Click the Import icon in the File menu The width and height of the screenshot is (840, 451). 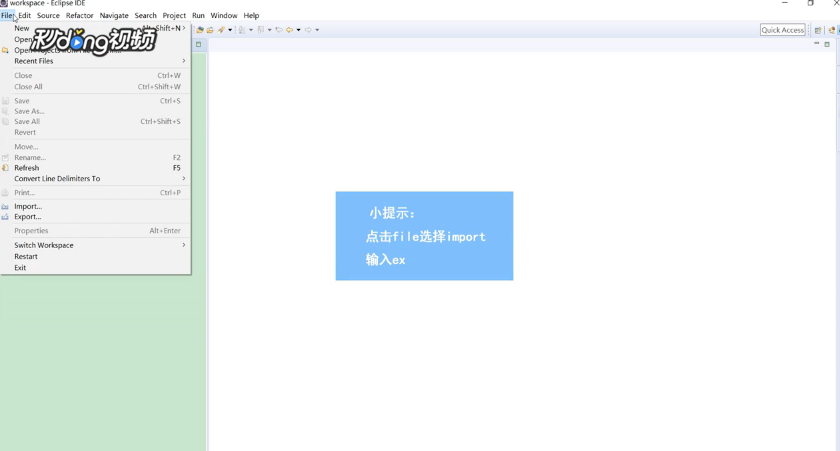click(x=5, y=206)
